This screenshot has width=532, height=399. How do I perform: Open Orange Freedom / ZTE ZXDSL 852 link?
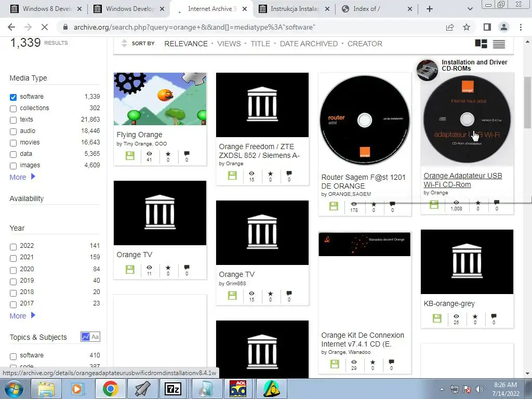point(259,151)
